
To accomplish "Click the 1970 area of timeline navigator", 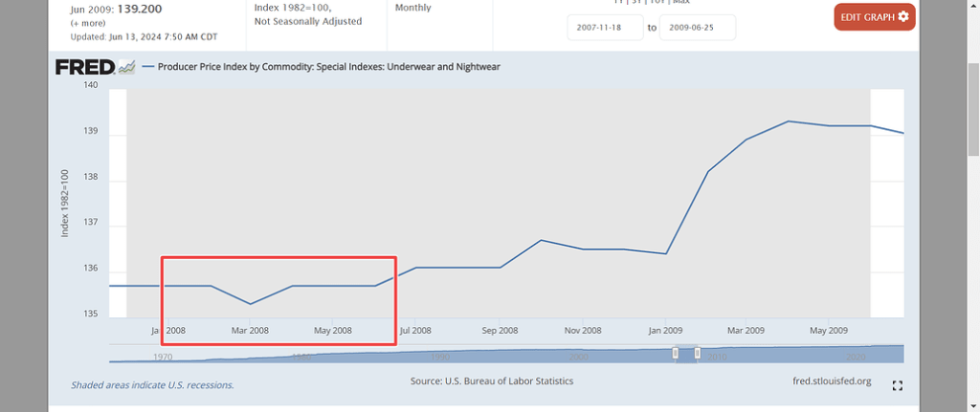I will (163, 356).
